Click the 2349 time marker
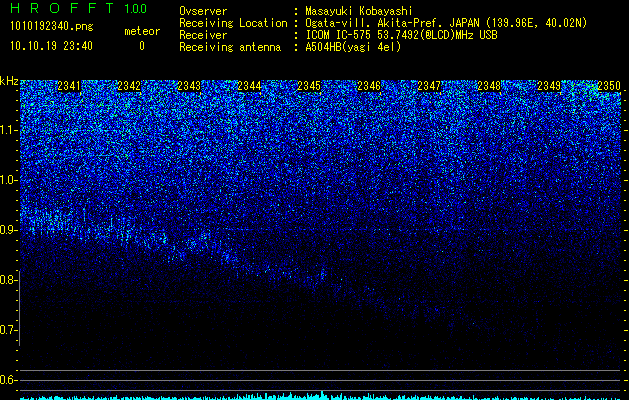Image resolution: width=629 pixels, height=400 pixels. click(549, 86)
